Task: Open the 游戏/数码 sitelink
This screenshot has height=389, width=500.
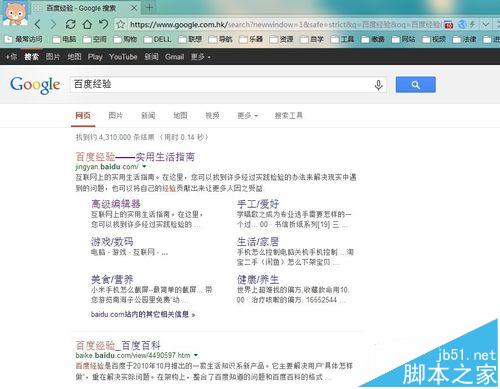Action: 112,241
